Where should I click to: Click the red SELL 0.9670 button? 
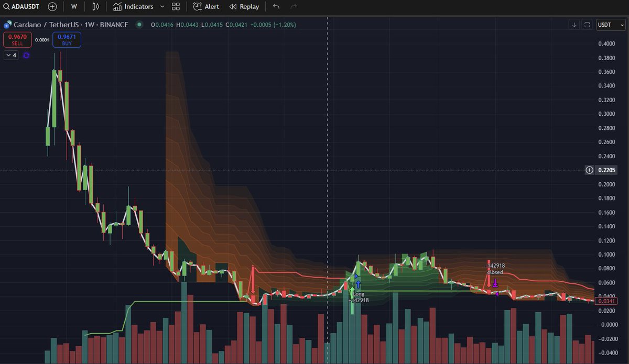[17, 39]
